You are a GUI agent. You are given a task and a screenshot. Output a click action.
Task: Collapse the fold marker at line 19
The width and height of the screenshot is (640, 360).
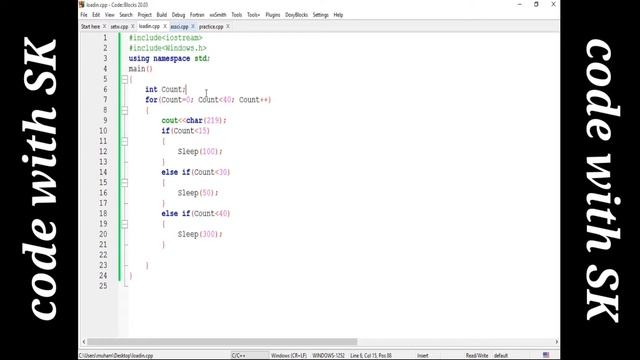124,224
